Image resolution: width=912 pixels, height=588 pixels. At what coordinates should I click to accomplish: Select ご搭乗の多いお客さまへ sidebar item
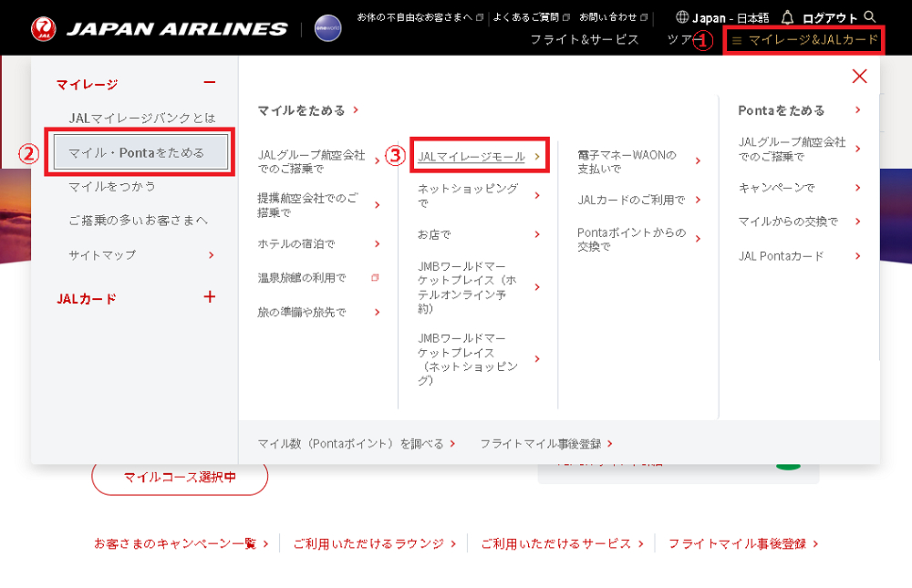(138, 221)
